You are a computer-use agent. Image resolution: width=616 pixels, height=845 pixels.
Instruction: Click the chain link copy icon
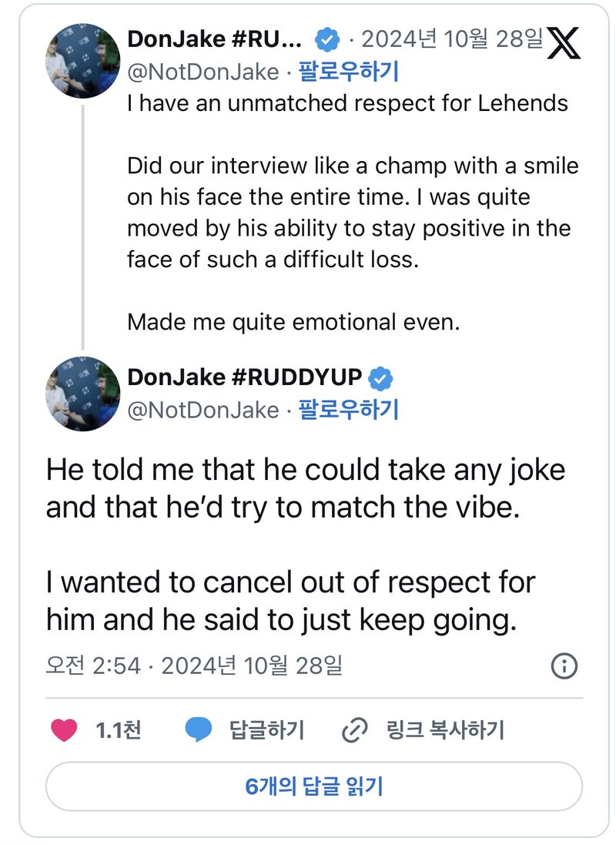(x=354, y=729)
